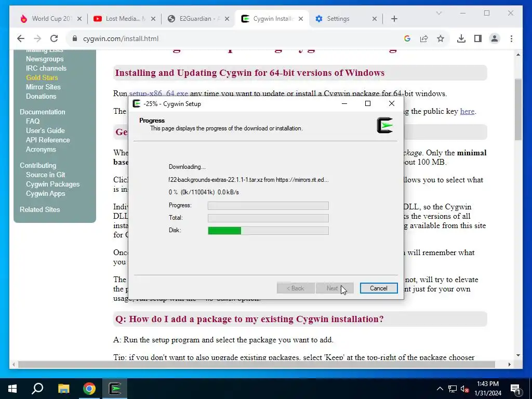The height and width of the screenshot is (399, 532).
Task: Open Related Sites sidebar link
Action: pyautogui.click(x=39, y=210)
